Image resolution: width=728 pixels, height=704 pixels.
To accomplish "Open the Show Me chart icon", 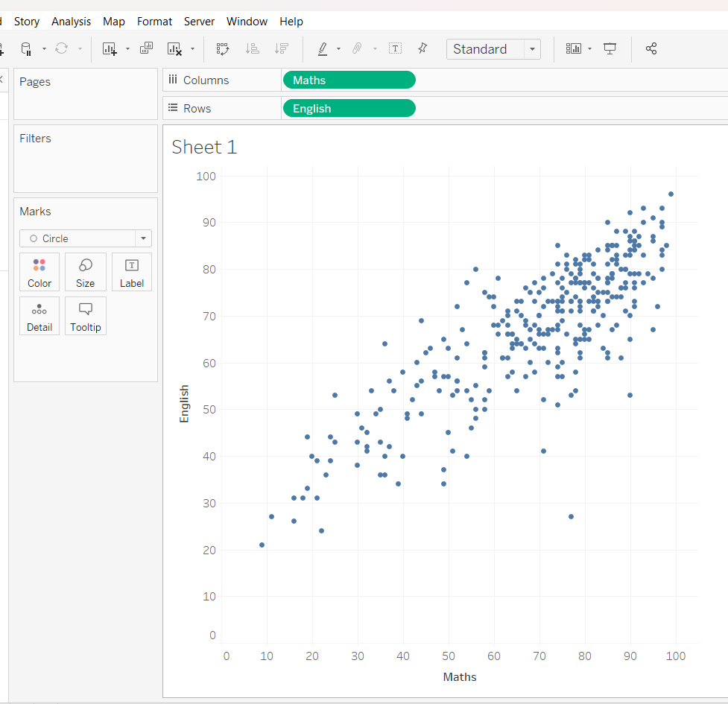I will pos(573,49).
